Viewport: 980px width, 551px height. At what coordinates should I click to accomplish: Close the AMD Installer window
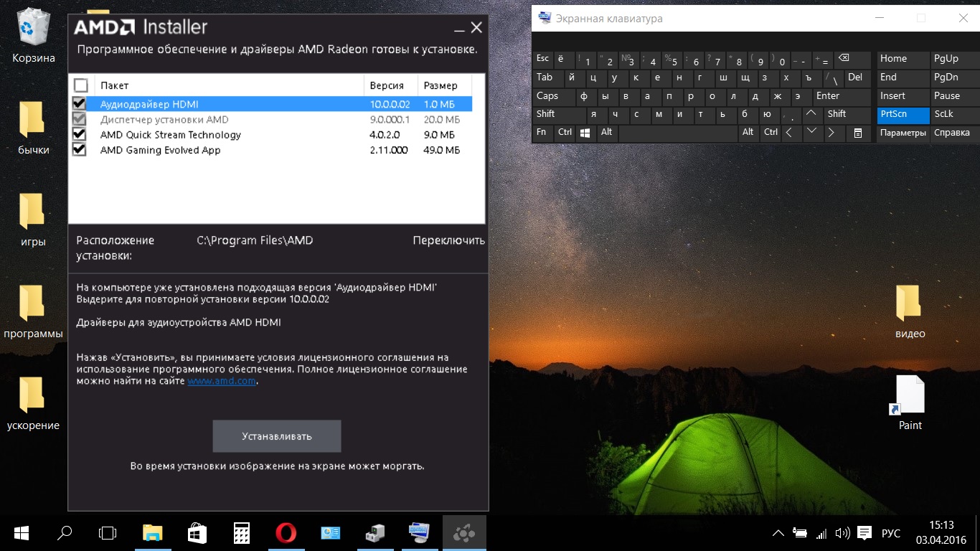[476, 28]
